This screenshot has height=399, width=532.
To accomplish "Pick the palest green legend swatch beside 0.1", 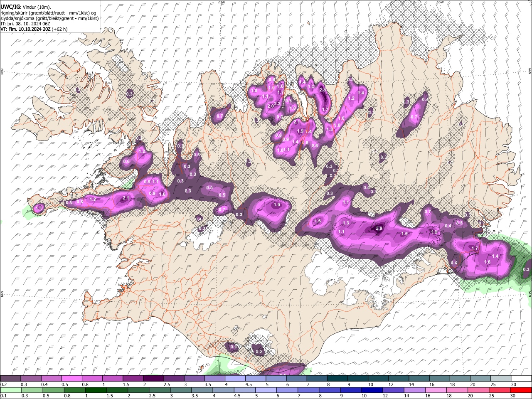I will 10,390.
